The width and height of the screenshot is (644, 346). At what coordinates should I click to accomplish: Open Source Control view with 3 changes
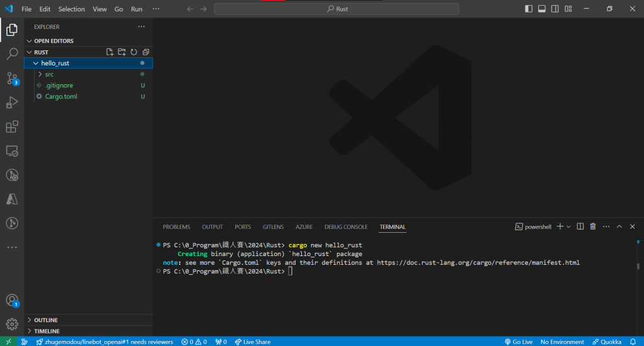12,78
